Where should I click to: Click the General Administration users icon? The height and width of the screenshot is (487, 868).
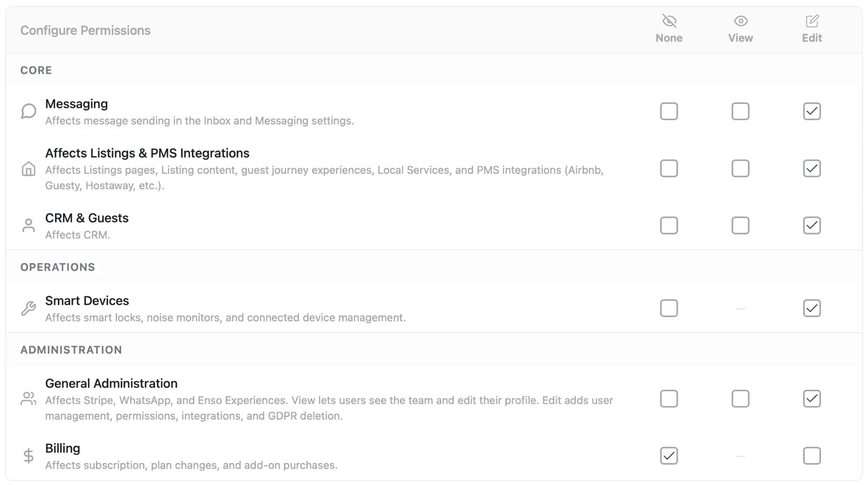coord(28,399)
